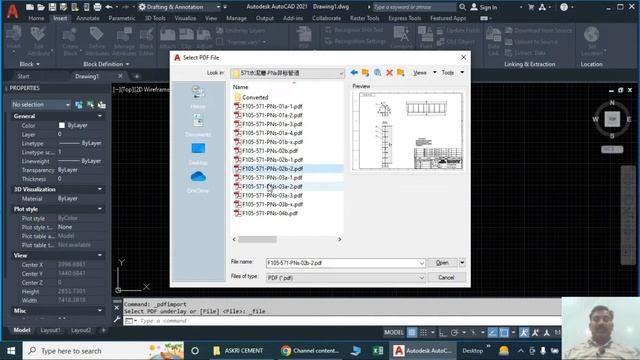The image size is (640, 360).
Task: Click the search magnifier icon in title bar
Action: point(462,7)
